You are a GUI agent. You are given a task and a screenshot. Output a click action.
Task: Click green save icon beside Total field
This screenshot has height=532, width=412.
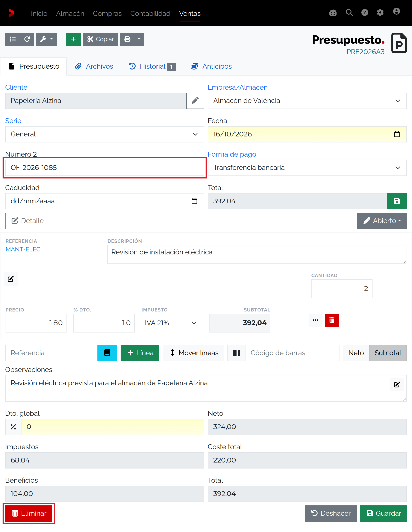(x=397, y=201)
